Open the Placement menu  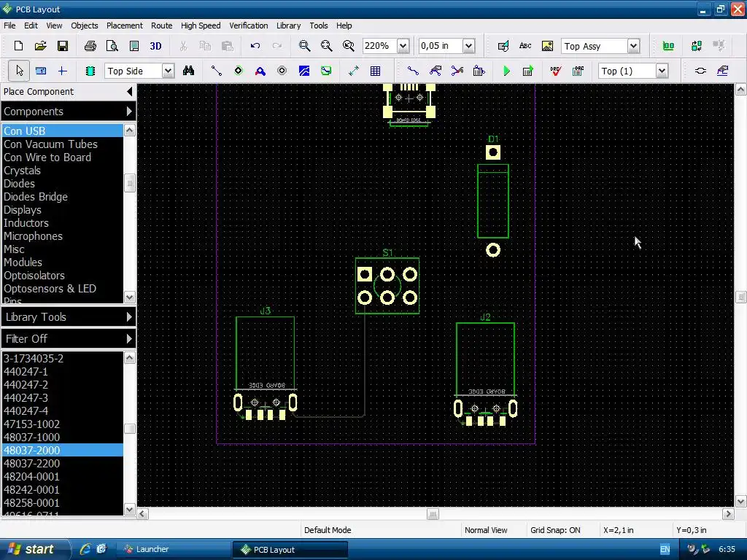coord(124,26)
